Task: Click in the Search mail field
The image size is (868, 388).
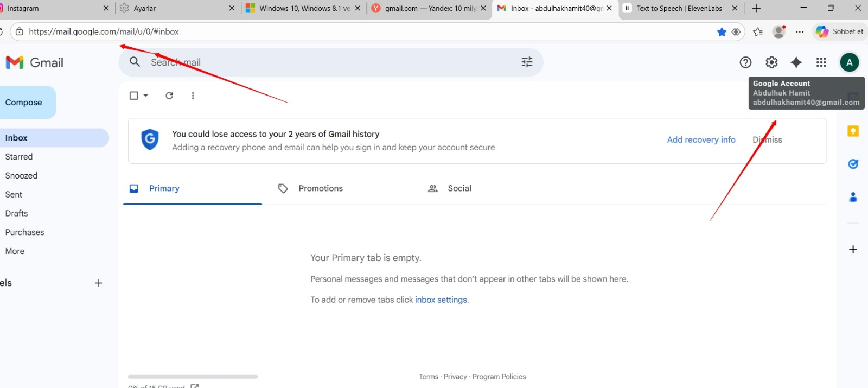Action: [331, 62]
